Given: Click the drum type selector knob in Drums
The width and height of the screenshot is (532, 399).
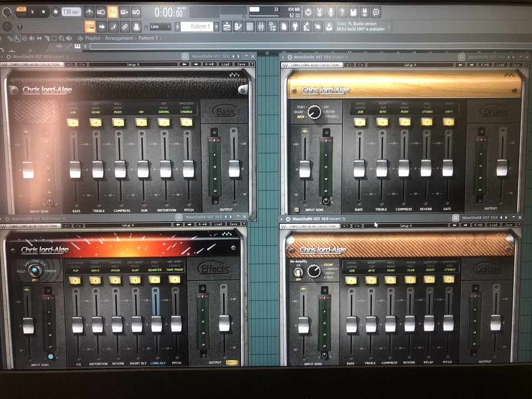Looking at the screenshot, I should pos(314,111).
